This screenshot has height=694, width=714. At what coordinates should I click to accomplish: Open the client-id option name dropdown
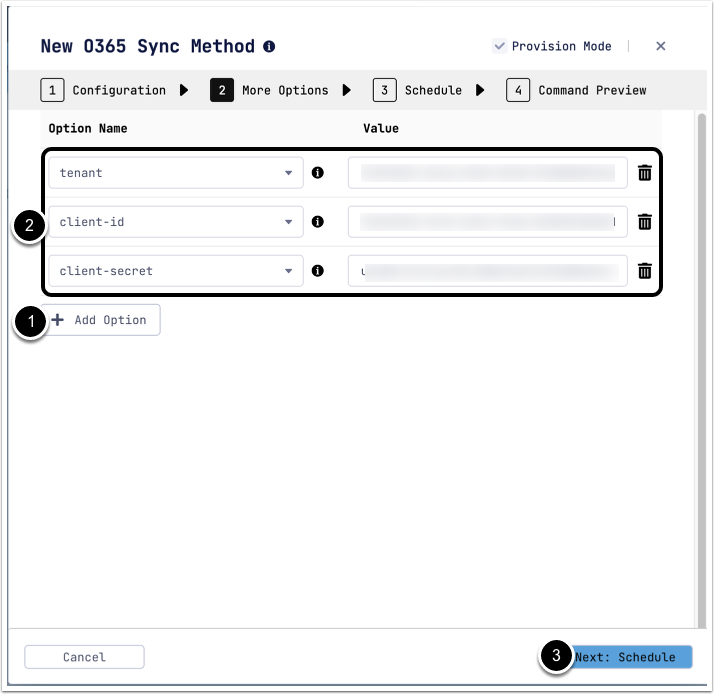[x=176, y=222]
